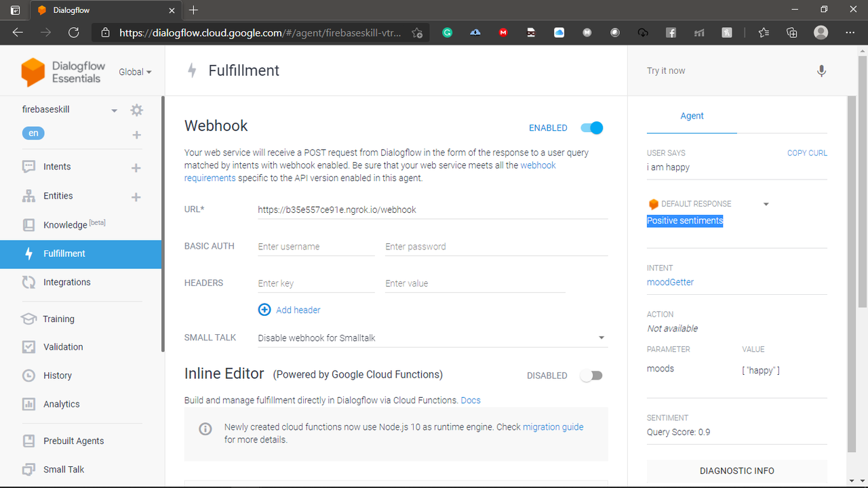Select the Agent tab
The image size is (868, 488).
coord(692,116)
